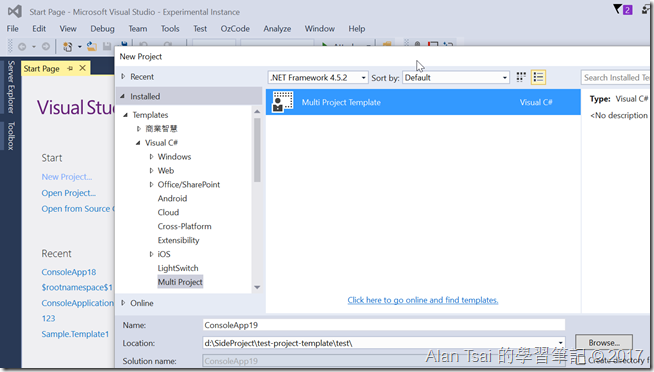This screenshot has height=372, width=654.
Task: Click the Search Installed Templates field
Action: click(615, 78)
